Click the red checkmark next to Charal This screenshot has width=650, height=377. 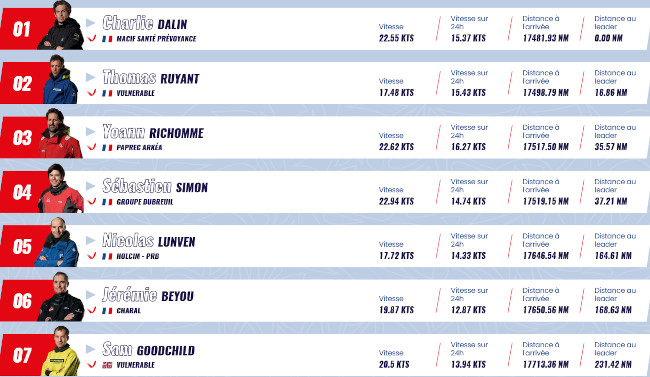[x=92, y=310]
